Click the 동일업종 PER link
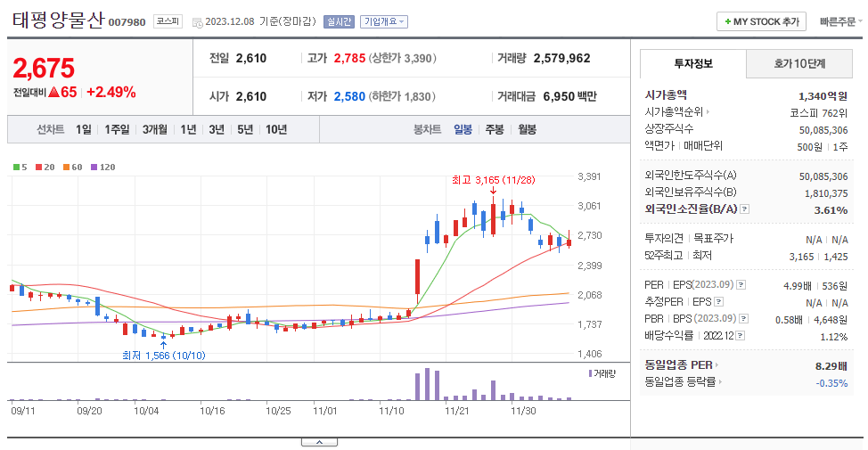This screenshot has width=868, height=450. [678, 365]
